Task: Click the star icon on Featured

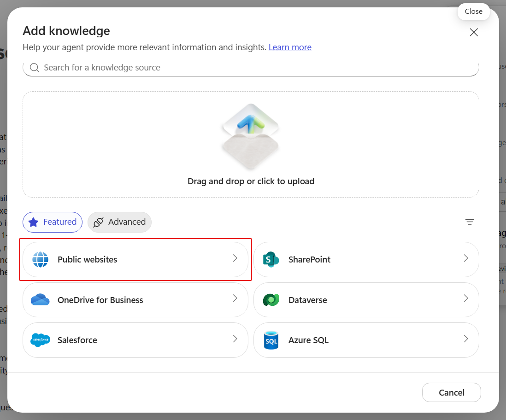Action: click(33, 222)
